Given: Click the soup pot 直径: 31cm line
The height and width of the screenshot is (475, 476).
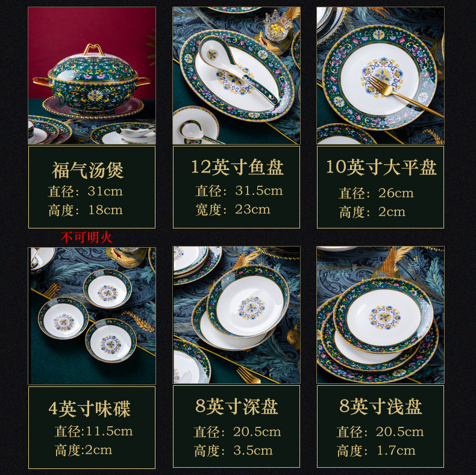Looking at the screenshot, I should click(86, 191).
